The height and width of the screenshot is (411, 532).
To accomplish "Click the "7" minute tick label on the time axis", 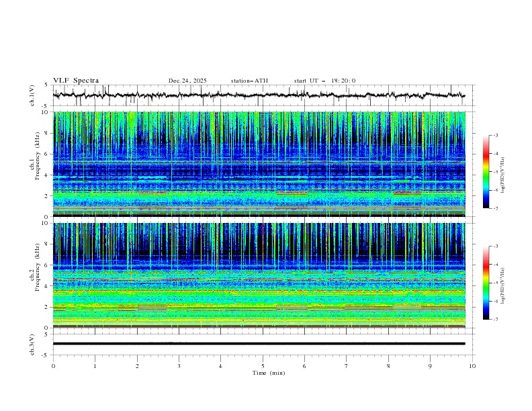I will tap(347, 366).
